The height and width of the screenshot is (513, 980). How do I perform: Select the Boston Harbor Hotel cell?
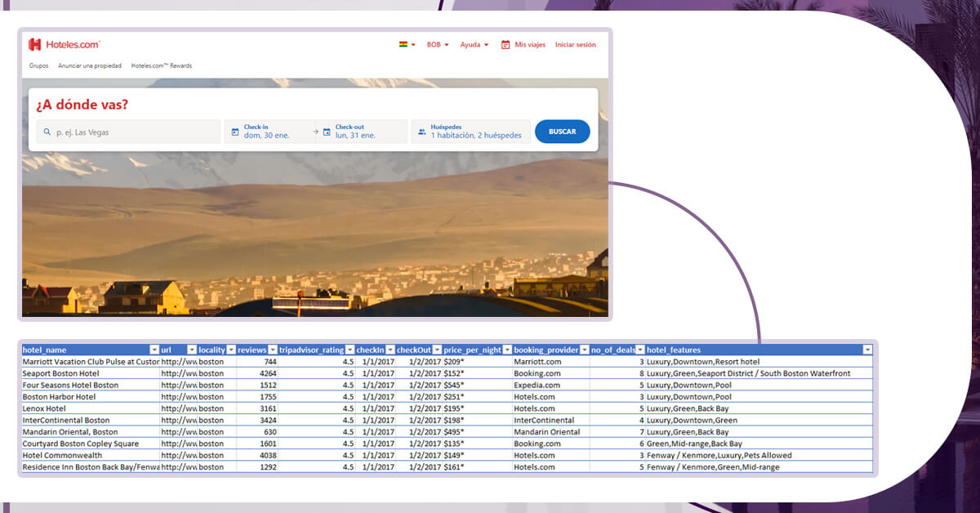click(x=91, y=397)
